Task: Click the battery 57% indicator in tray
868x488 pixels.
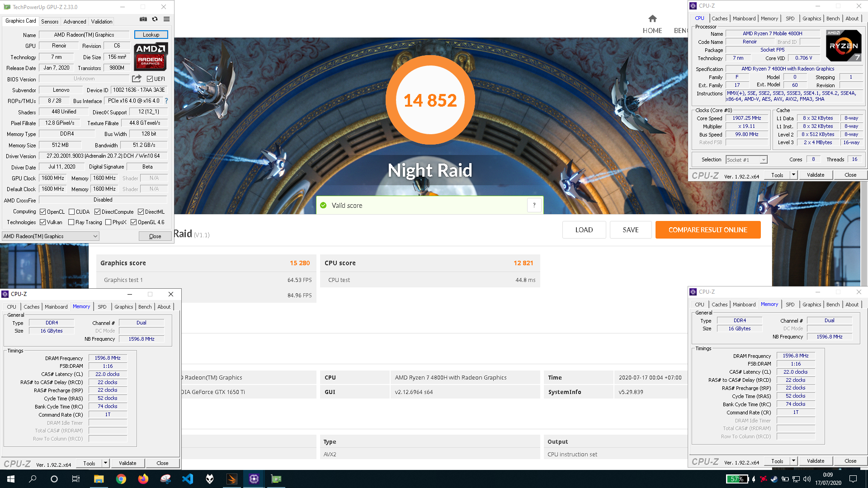Action: [737, 479]
